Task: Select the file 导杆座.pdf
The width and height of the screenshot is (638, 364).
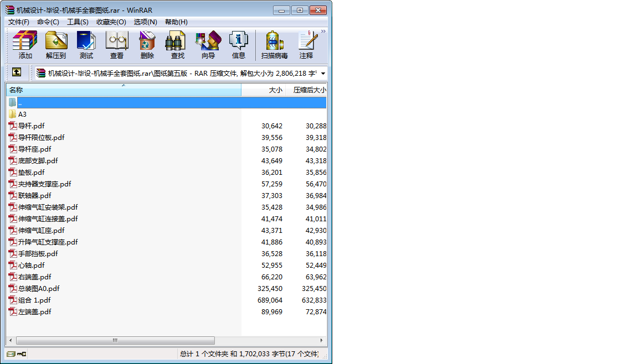Action: click(34, 149)
